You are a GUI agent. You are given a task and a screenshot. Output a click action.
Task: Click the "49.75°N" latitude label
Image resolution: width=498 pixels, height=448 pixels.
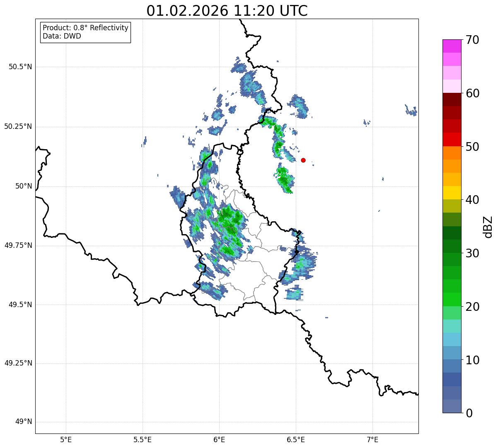click(x=18, y=245)
